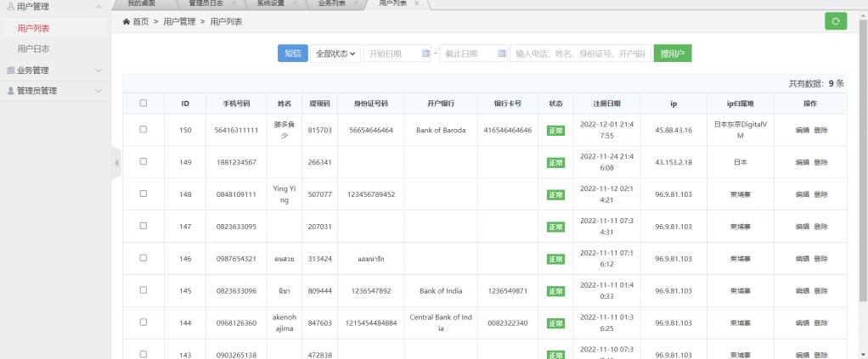
Task: Check the box for user ID 149
Action: pos(144,161)
